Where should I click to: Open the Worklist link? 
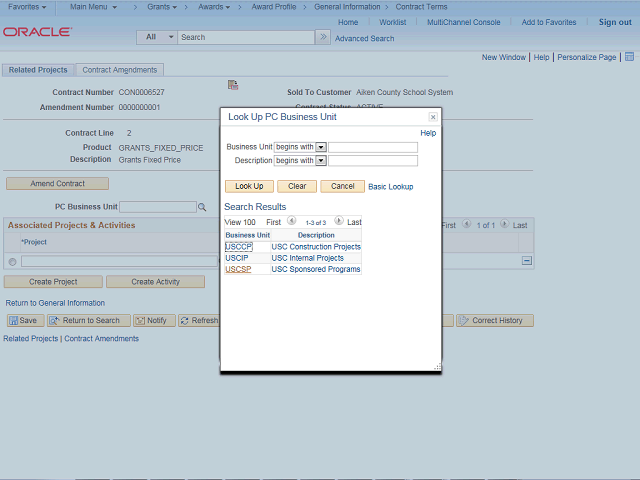(393, 22)
